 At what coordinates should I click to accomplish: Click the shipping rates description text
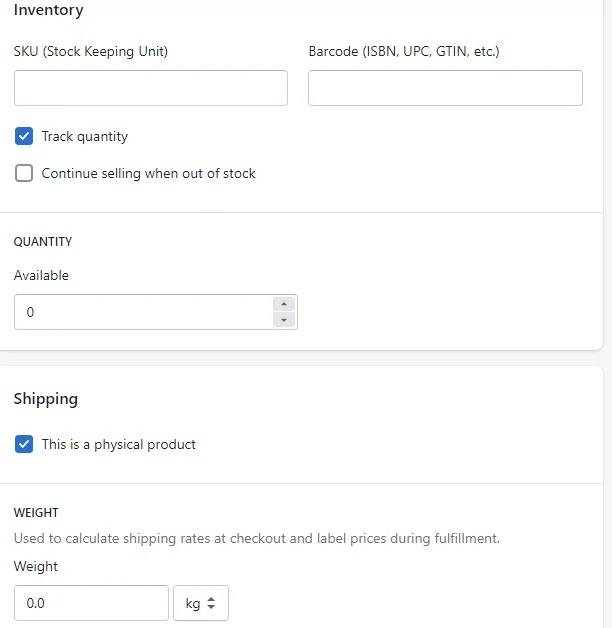257,538
